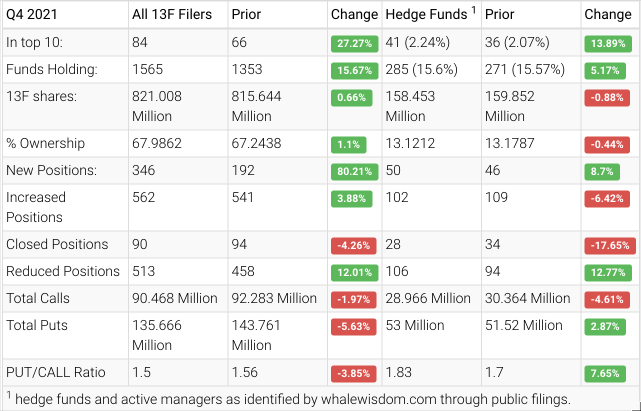
Task: Click the red -6.42% change badge
Action: point(606,199)
